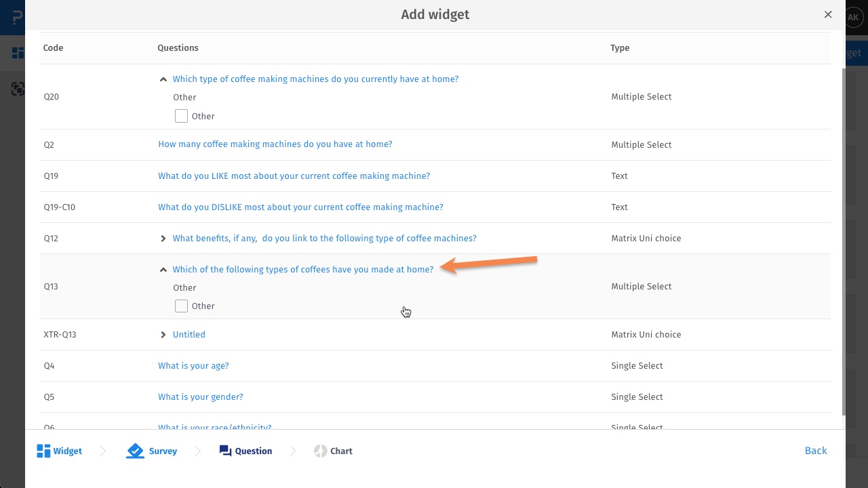The image size is (868, 488).
Task: Select the 'What is your gender?' question
Action: click(201, 396)
